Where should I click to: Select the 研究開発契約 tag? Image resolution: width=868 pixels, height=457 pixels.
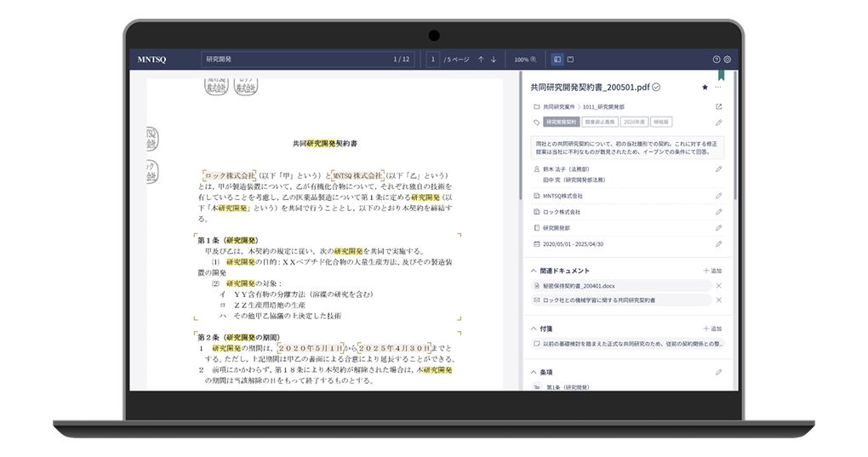point(561,123)
